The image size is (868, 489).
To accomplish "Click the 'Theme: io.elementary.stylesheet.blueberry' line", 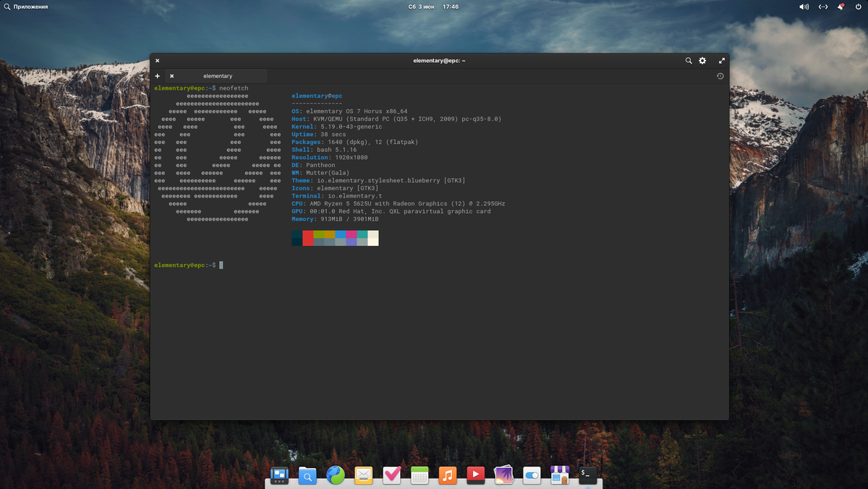I will point(378,181).
